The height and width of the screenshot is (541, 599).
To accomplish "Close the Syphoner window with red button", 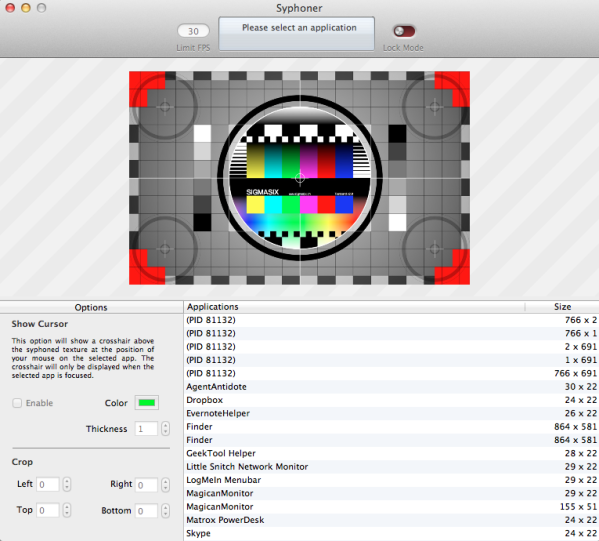I will point(10,8).
